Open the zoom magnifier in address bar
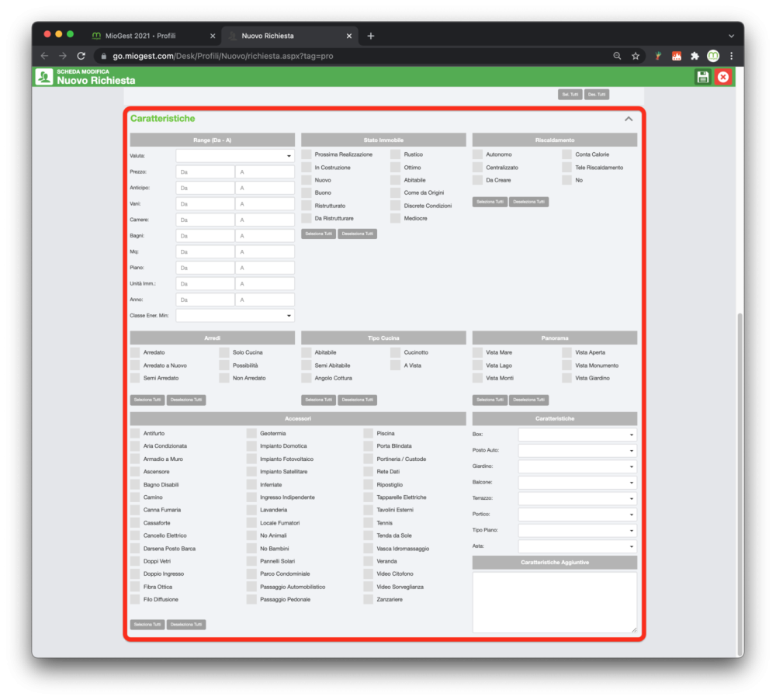The height and width of the screenshot is (700, 776). click(617, 56)
